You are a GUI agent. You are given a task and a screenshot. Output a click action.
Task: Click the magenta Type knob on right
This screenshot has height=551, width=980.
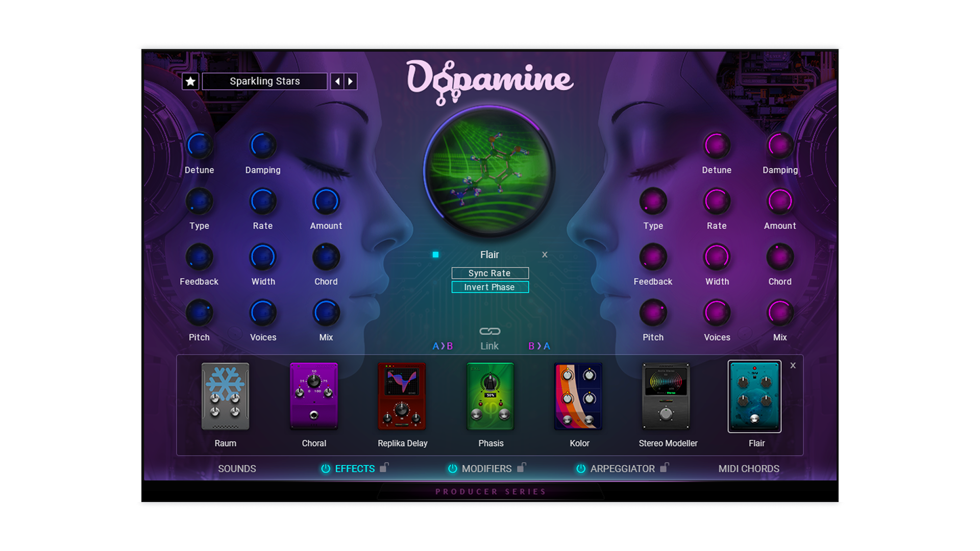[x=653, y=202]
